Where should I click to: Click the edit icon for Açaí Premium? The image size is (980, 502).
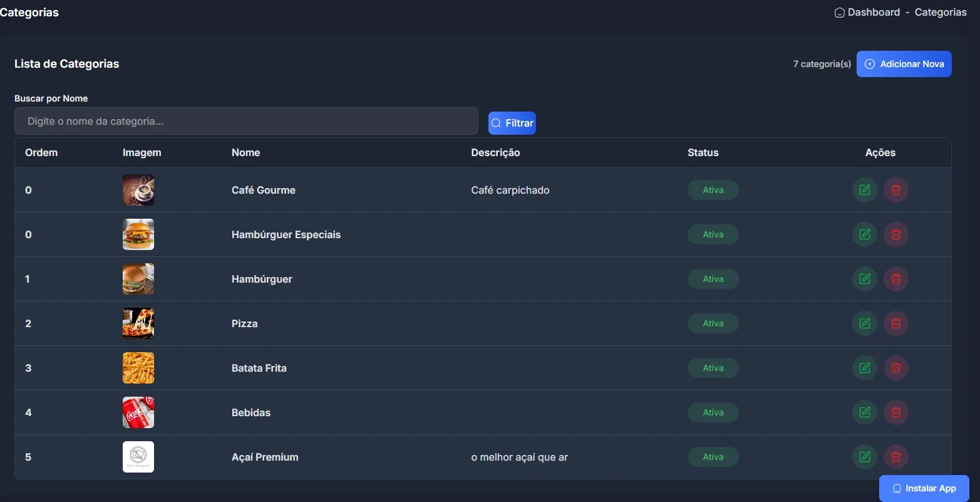865,457
